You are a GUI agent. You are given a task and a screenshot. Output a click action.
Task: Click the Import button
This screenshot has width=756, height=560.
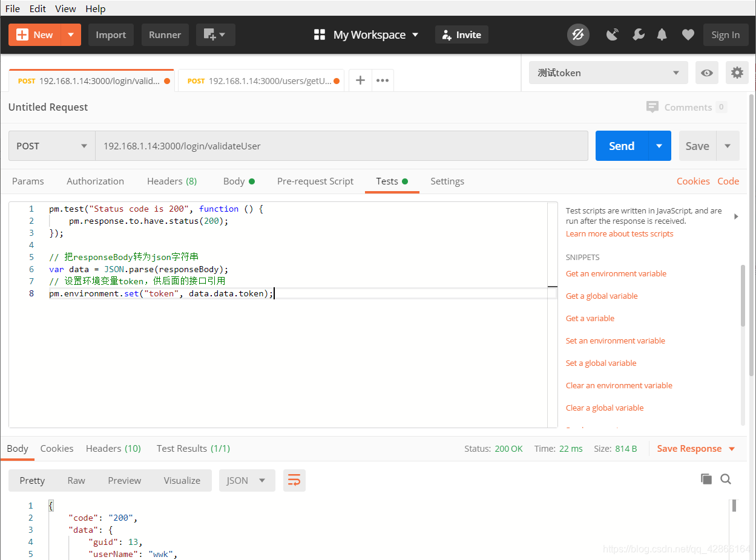pos(111,34)
